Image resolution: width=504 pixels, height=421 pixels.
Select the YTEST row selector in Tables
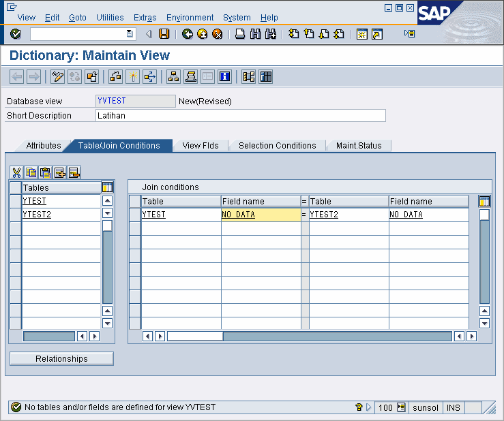tap(16, 201)
